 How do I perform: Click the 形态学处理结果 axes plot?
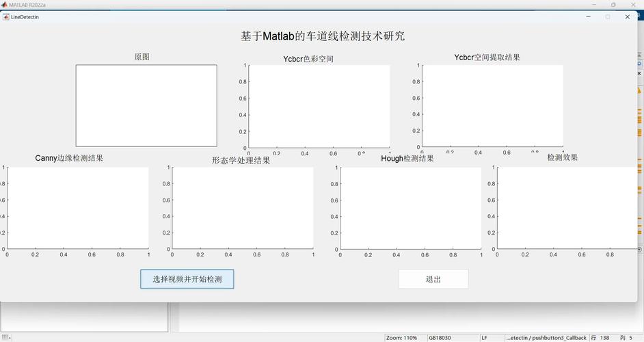click(243, 207)
